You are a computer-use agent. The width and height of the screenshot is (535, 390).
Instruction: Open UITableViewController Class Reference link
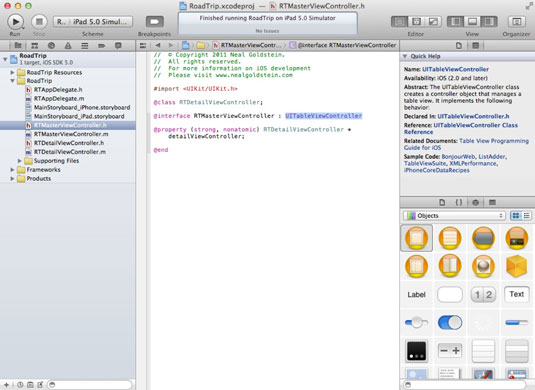(x=461, y=129)
